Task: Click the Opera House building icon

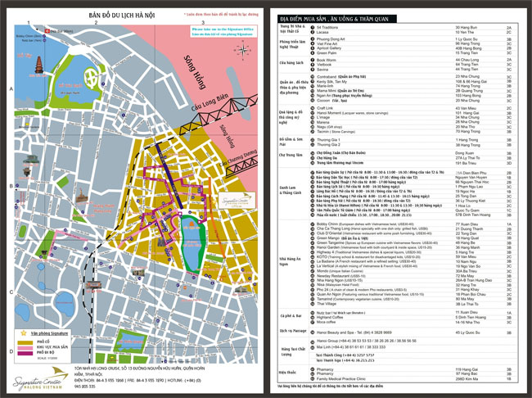Action: [243, 289]
